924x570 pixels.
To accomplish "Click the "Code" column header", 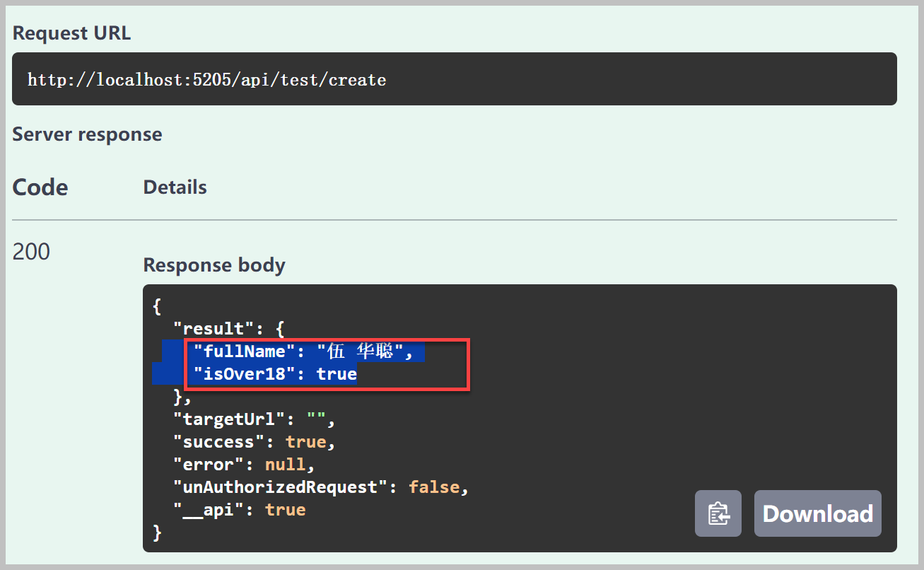I will pyautogui.click(x=40, y=187).
